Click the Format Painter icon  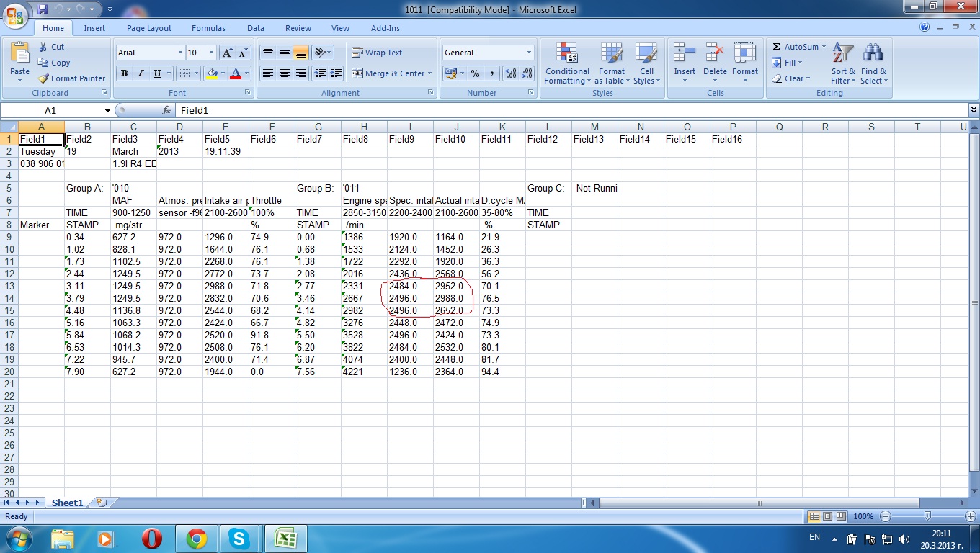tap(44, 78)
